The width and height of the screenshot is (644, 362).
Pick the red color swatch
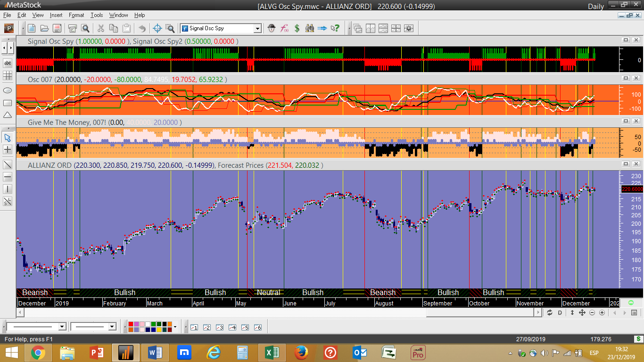131,324
